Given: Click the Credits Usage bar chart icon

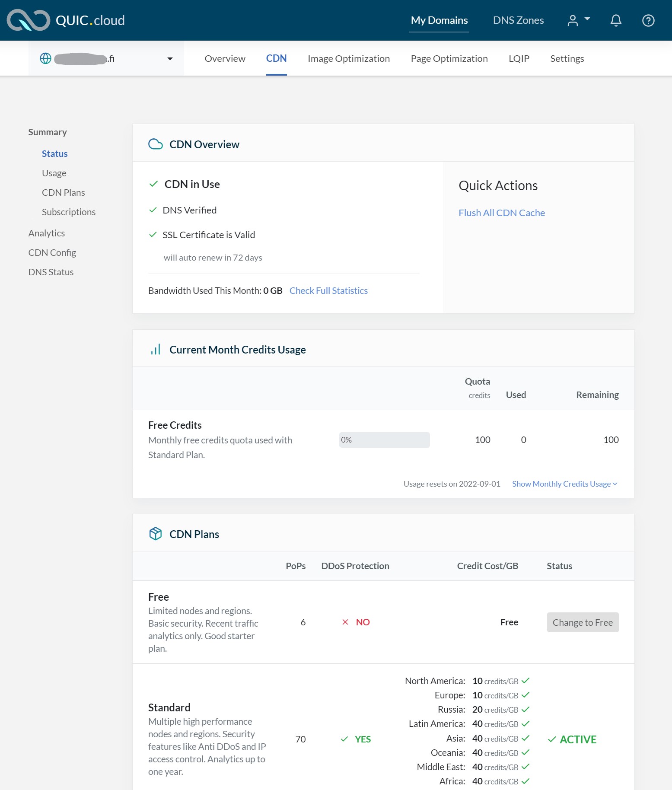Looking at the screenshot, I should click(155, 350).
